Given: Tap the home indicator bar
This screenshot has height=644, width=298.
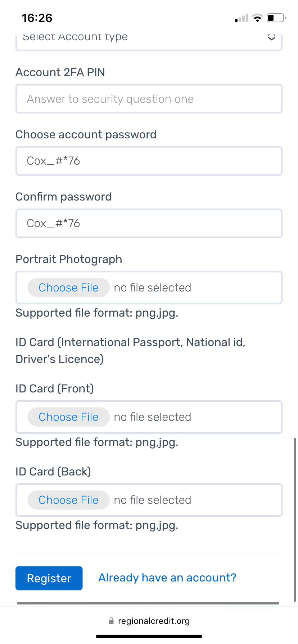Looking at the screenshot, I should point(149,636).
